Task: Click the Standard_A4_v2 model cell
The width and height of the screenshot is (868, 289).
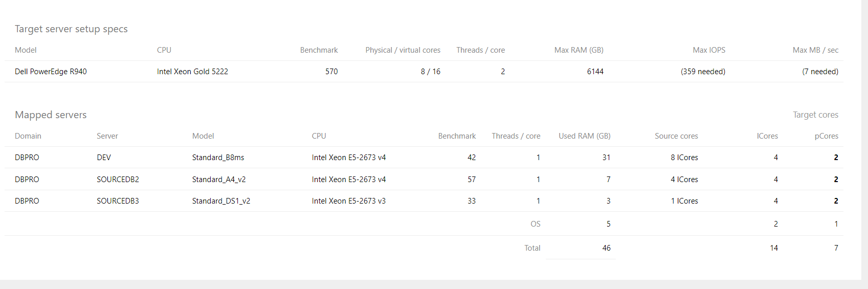Action: pyautogui.click(x=219, y=180)
